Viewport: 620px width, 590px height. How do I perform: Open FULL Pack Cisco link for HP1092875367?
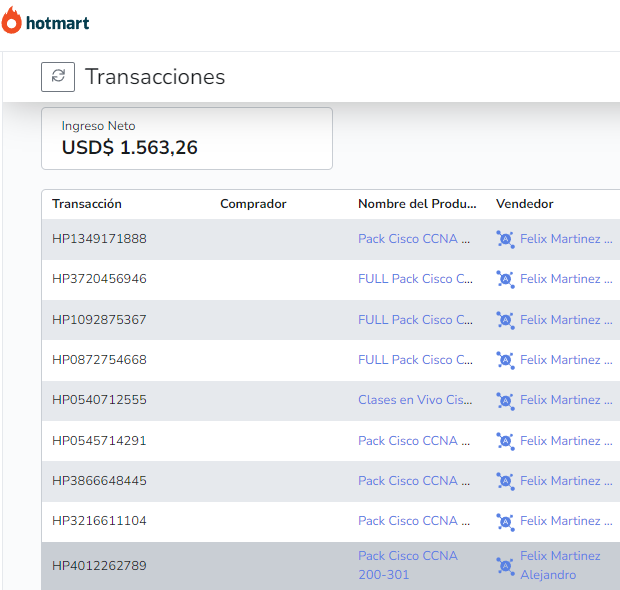pos(415,320)
